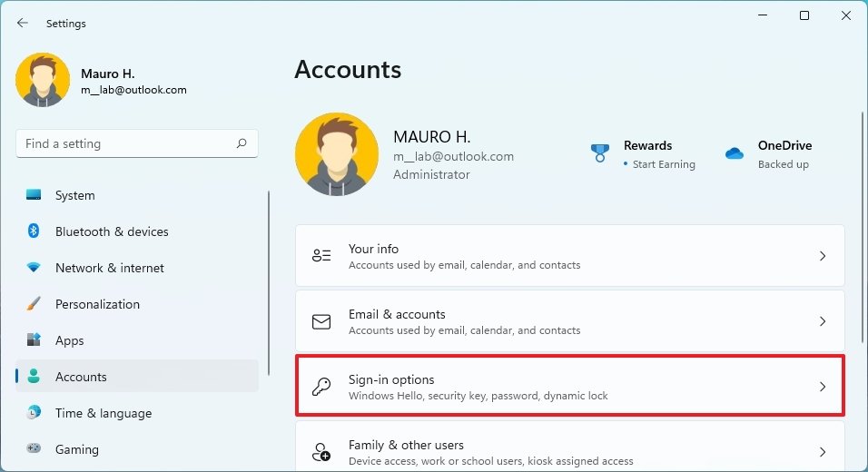Screen dimensions: 868x472
Task: Click the back arrow in Settings header
Action: [23, 23]
